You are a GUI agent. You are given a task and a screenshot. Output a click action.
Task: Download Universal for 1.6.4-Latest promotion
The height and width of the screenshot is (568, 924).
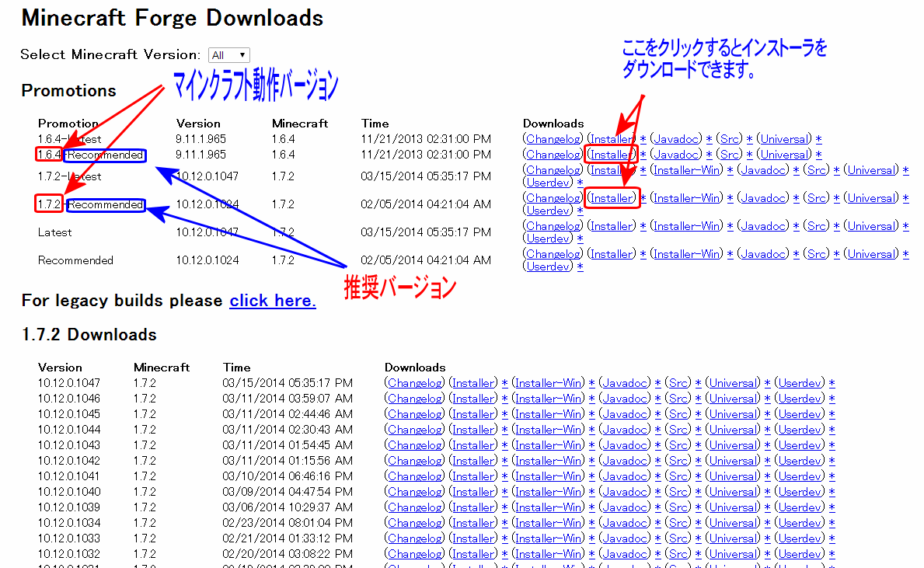point(784,139)
